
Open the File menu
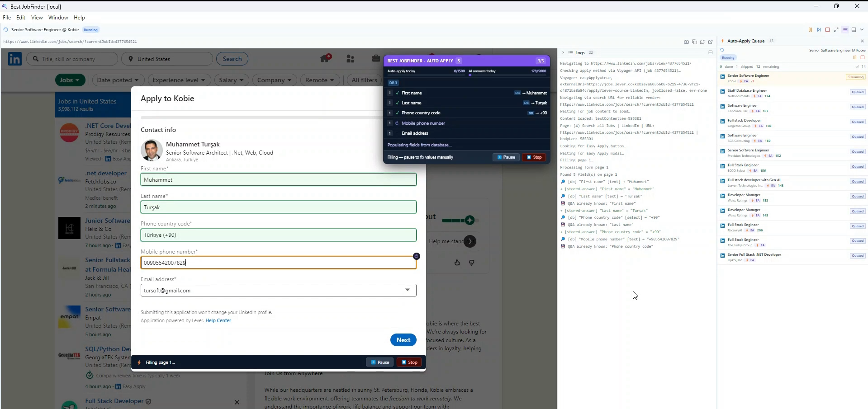[x=7, y=18]
